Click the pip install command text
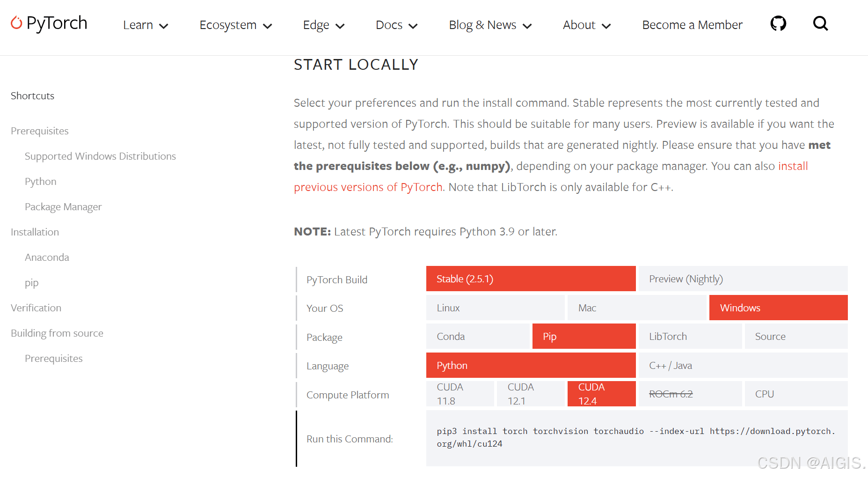Screen dimensions: 868x478 click(635, 437)
